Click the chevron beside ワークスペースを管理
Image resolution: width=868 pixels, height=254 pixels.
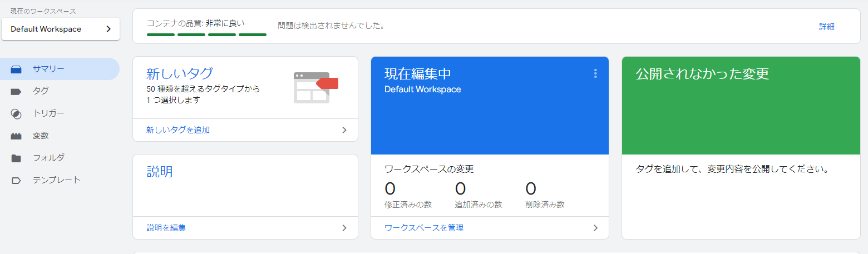(x=595, y=228)
